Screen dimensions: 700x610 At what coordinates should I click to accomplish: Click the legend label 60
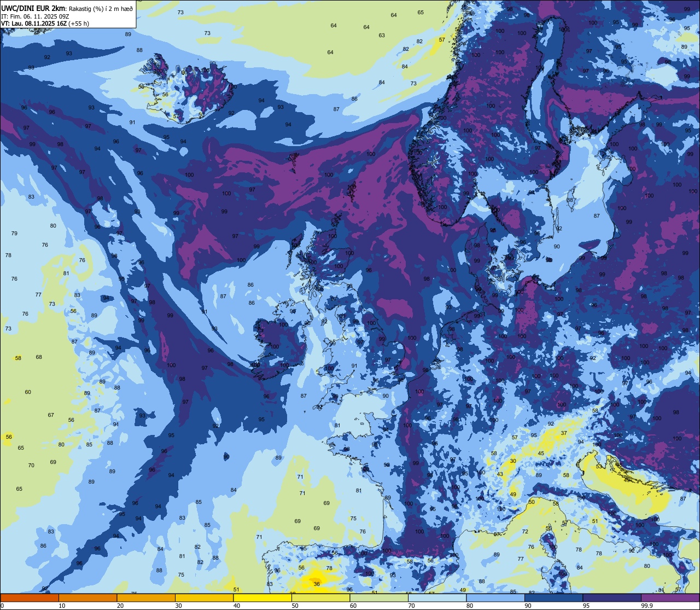coord(353,606)
